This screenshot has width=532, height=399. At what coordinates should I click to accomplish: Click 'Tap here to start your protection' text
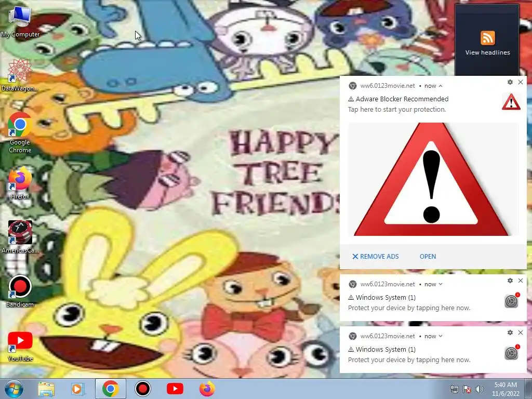397,110
